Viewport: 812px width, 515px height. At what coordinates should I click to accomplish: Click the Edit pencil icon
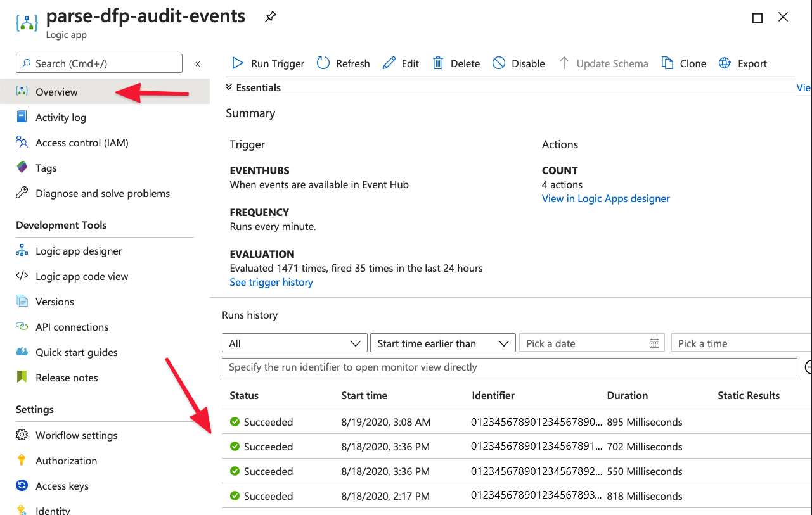click(x=389, y=63)
